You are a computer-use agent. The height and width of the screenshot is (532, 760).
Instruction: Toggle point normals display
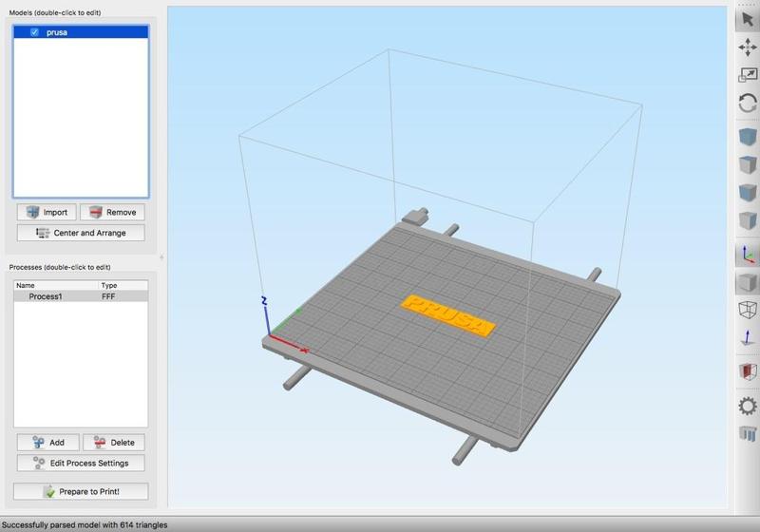point(748,337)
